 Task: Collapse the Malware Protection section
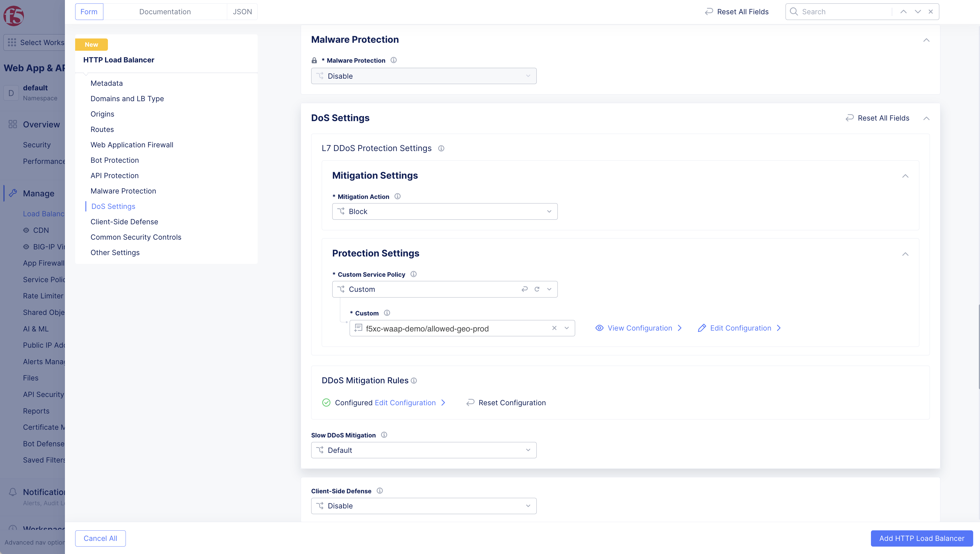coord(926,40)
